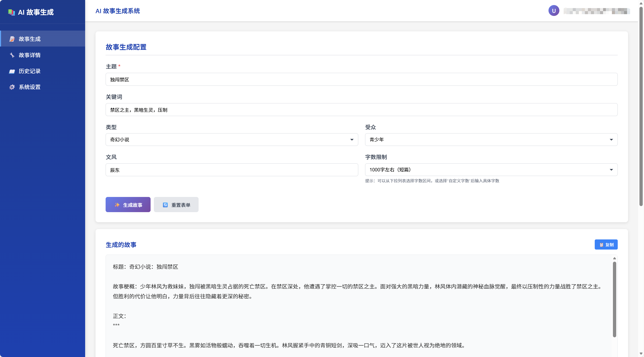Open 系统设置 in sidebar menu
This screenshot has height=357, width=644.
[30, 87]
